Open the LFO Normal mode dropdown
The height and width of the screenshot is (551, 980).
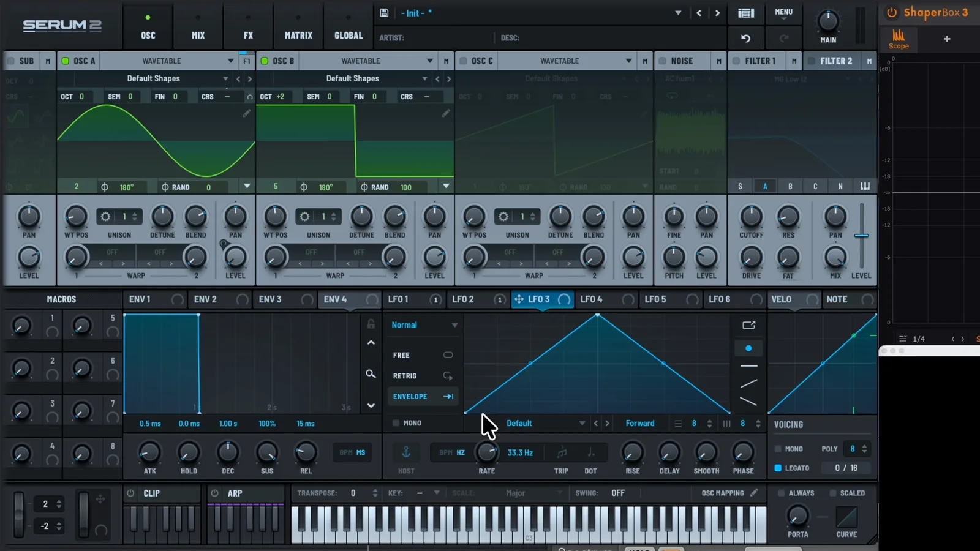point(424,325)
